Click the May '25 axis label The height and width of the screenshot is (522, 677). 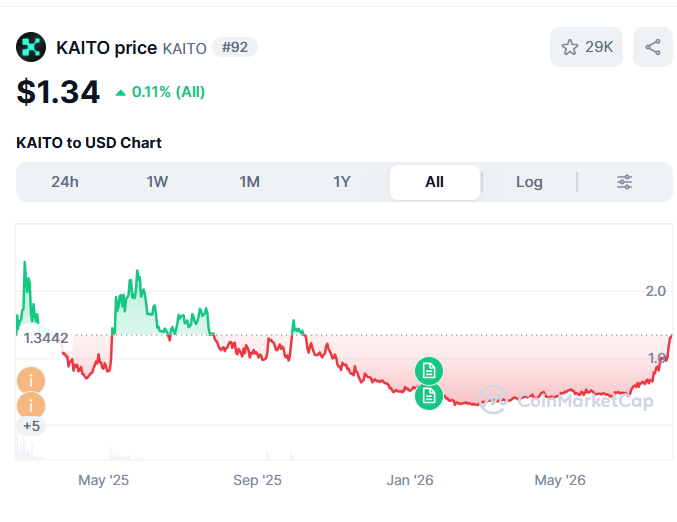point(104,480)
